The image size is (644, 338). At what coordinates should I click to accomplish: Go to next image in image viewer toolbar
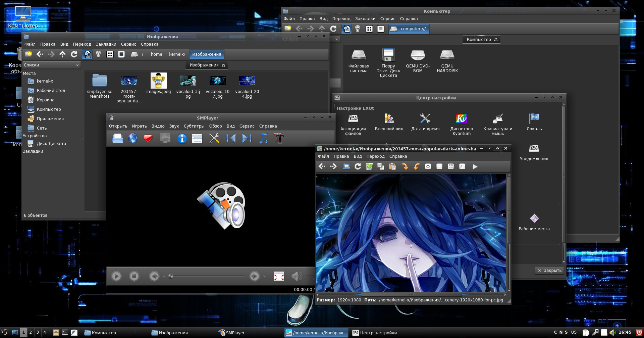pos(333,166)
